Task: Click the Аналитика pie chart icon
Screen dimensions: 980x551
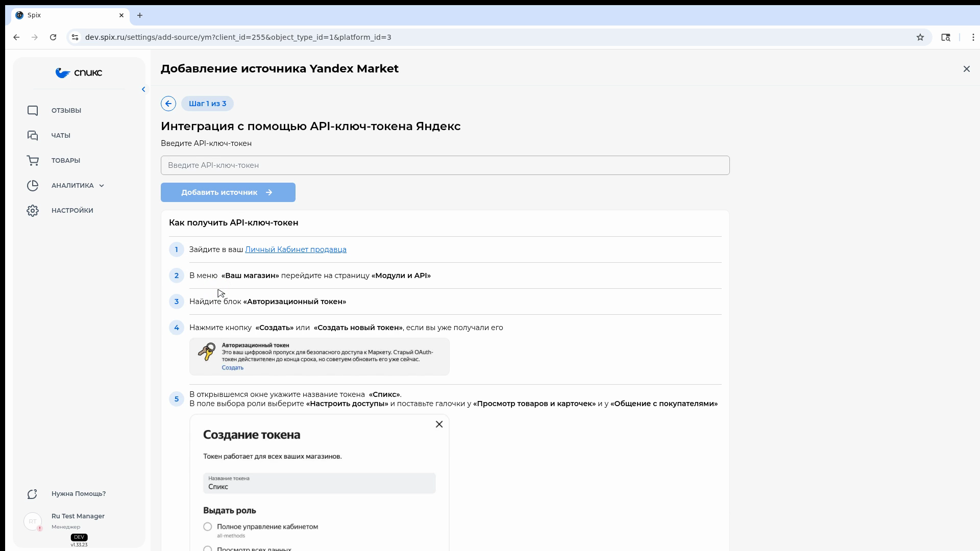Action: tap(33, 186)
